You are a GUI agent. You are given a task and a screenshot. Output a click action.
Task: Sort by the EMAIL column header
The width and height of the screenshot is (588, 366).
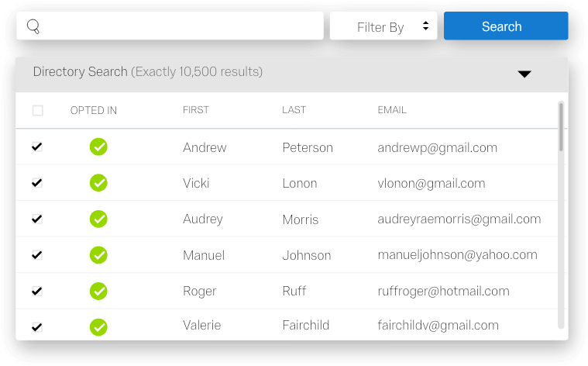(392, 110)
